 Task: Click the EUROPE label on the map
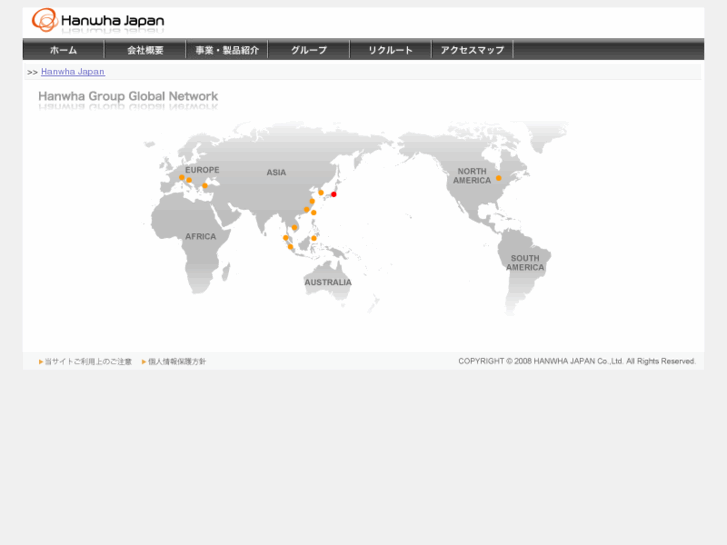202,170
